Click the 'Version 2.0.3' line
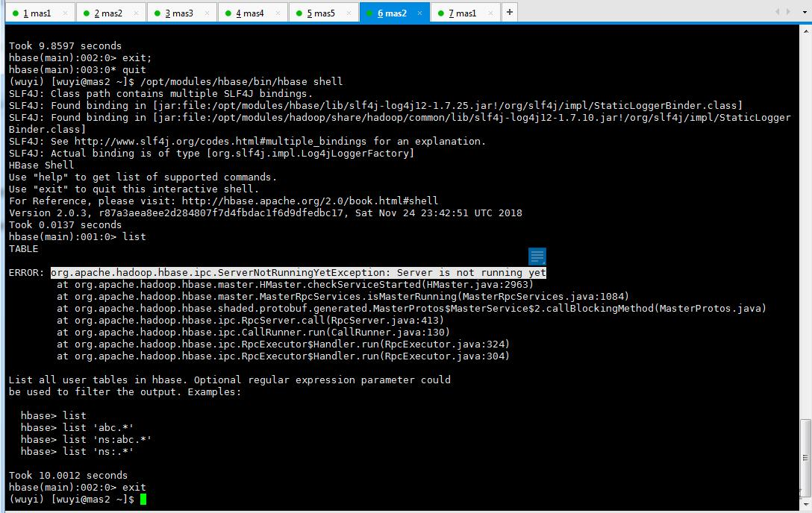The height and width of the screenshot is (513, 812). pyautogui.click(x=265, y=213)
